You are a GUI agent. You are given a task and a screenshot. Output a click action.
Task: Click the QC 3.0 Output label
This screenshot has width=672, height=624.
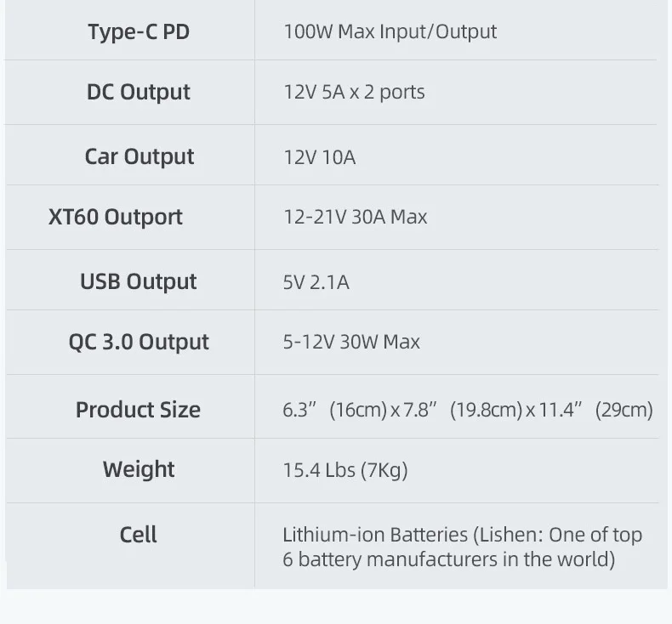(139, 342)
